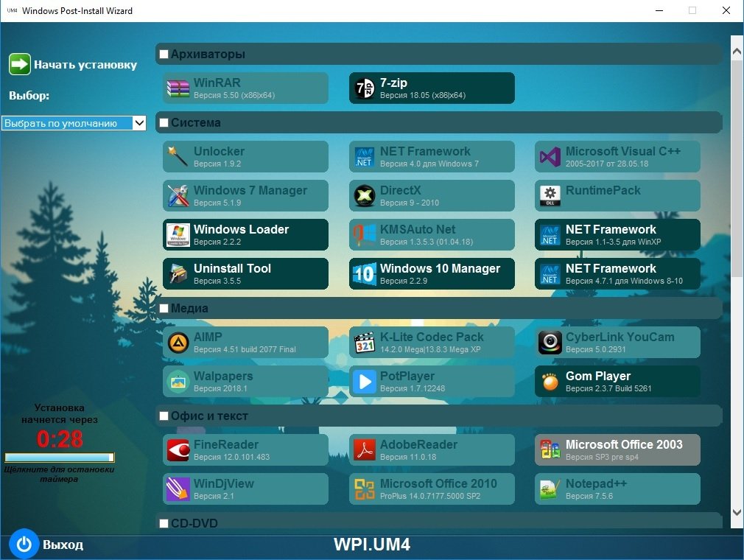Click Microsoft Office 2003 SP3 text
744x560 pixels.
click(624, 450)
